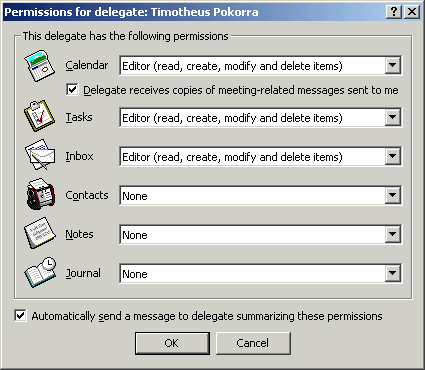Click the Journal book icon
Image resolution: width=425 pixels, height=370 pixels.
click(40, 272)
